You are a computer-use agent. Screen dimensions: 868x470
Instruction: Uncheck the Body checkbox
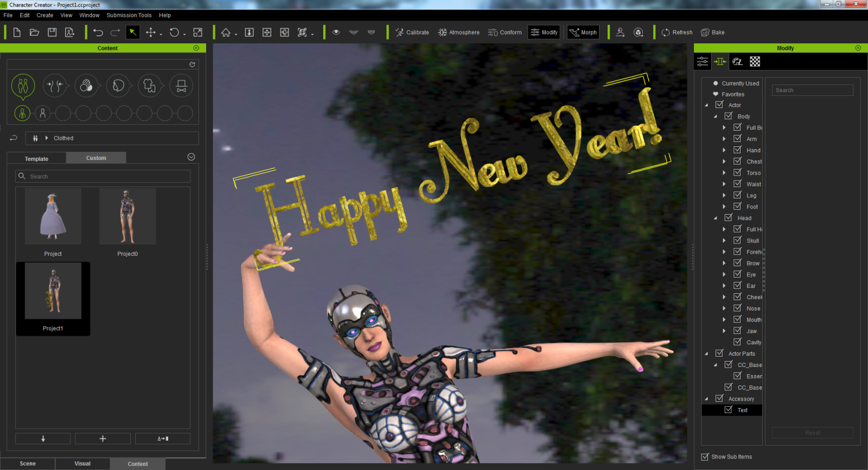[x=729, y=116]
